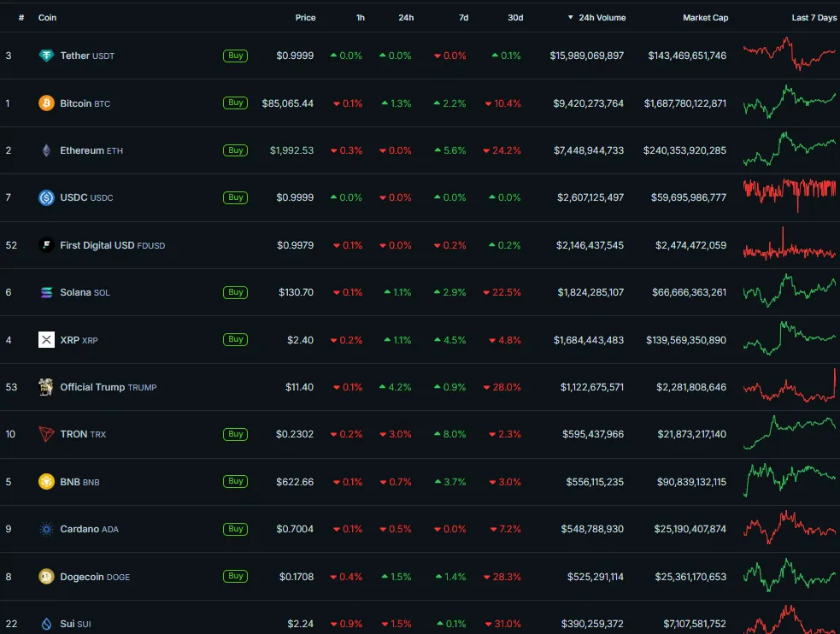Open the Tether coin page link

tap(87, 56)
